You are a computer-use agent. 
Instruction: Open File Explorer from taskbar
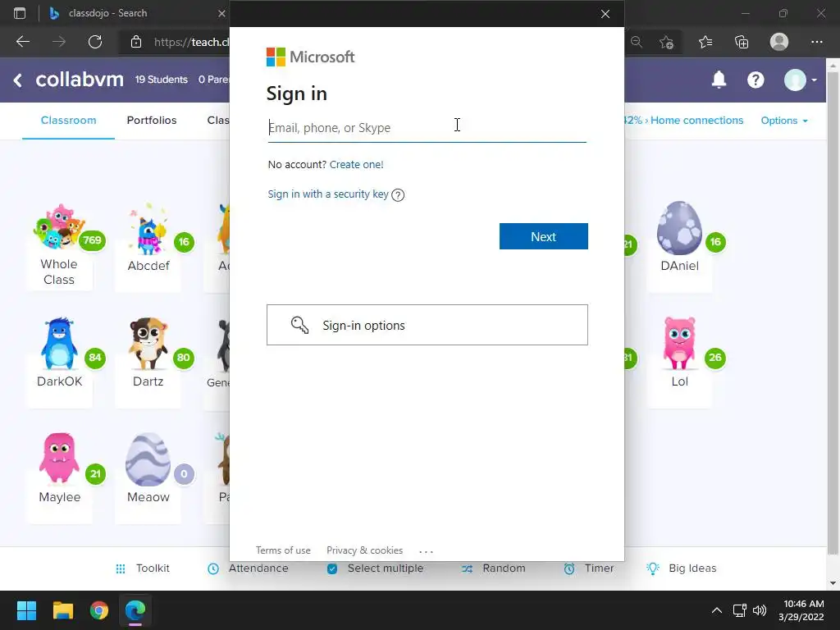point(62,610)
